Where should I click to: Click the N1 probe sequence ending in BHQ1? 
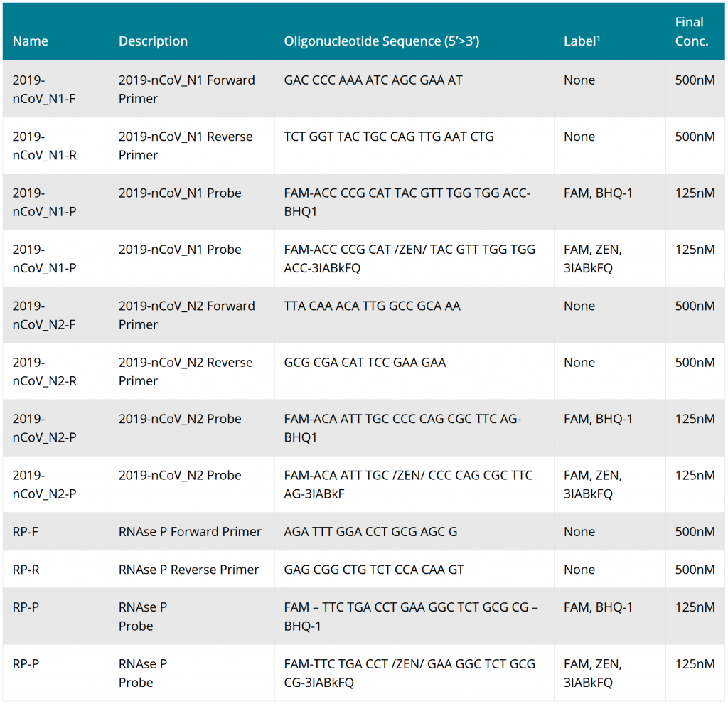pos(407,202)
